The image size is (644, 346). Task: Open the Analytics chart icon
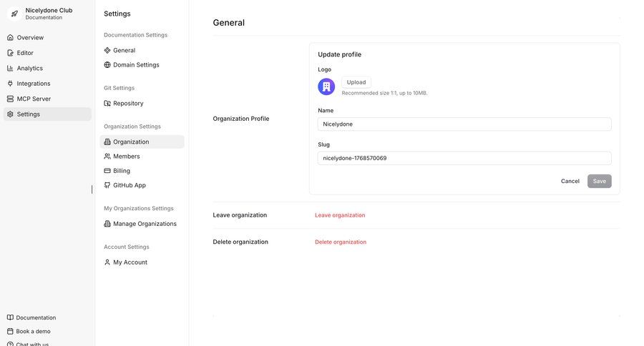(x=10, y=68)
